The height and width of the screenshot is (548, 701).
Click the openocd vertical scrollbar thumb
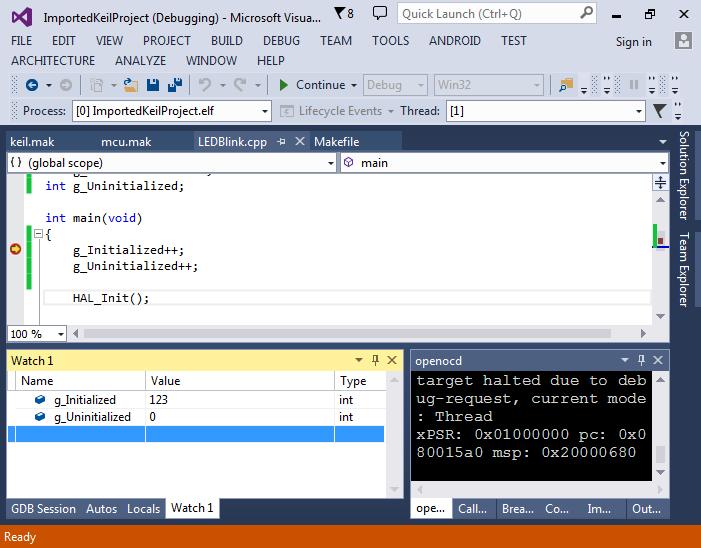(660, 454)
